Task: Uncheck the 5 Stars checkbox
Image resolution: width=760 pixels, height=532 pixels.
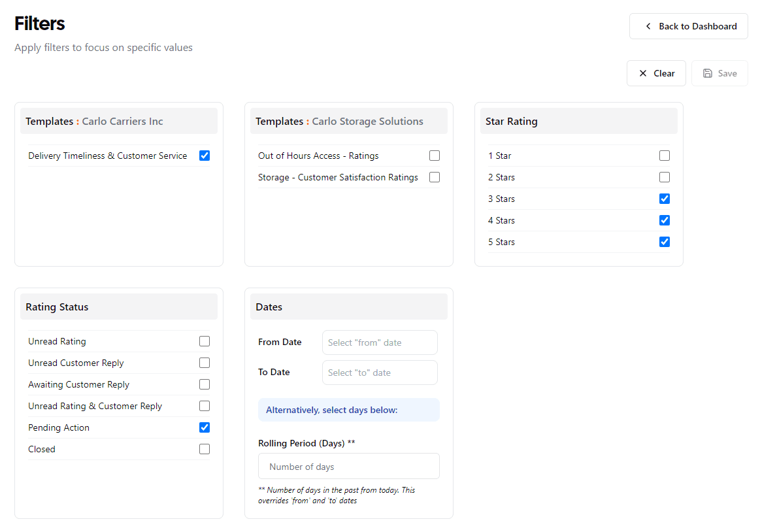Action: pos(665,242)
